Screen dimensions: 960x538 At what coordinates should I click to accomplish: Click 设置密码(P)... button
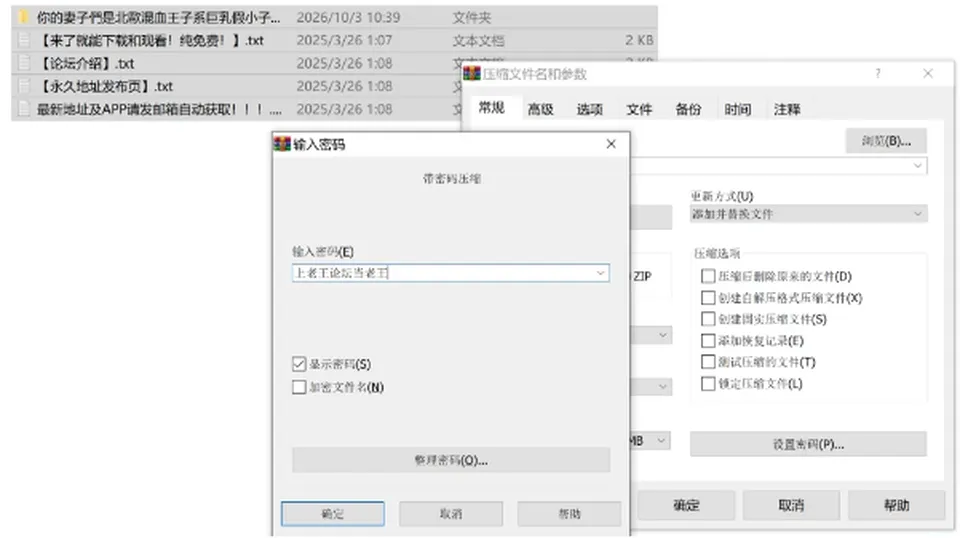(x=808, y=444)
